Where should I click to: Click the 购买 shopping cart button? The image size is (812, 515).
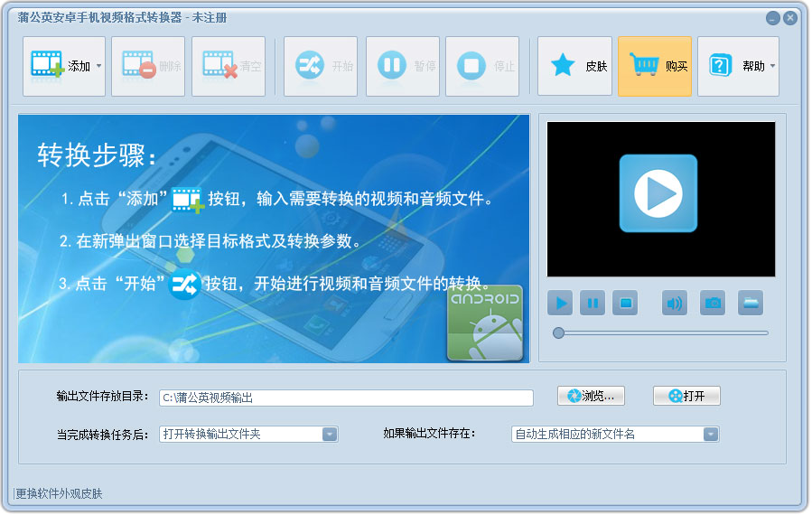654,66
